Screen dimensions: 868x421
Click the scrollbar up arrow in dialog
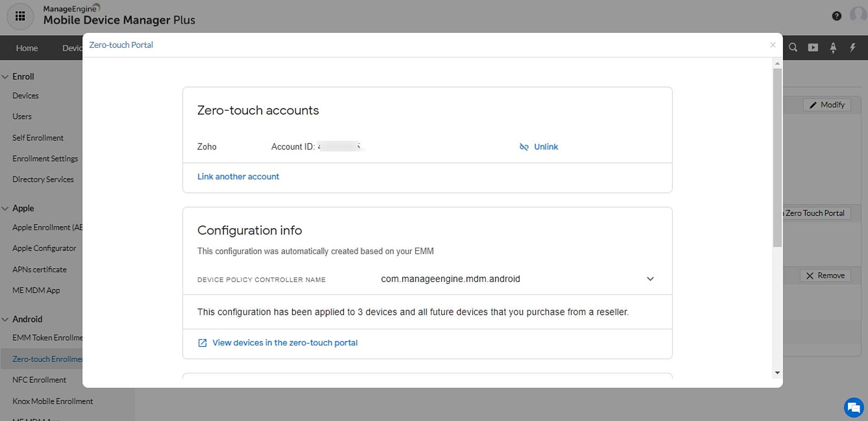tap(778, 63)
